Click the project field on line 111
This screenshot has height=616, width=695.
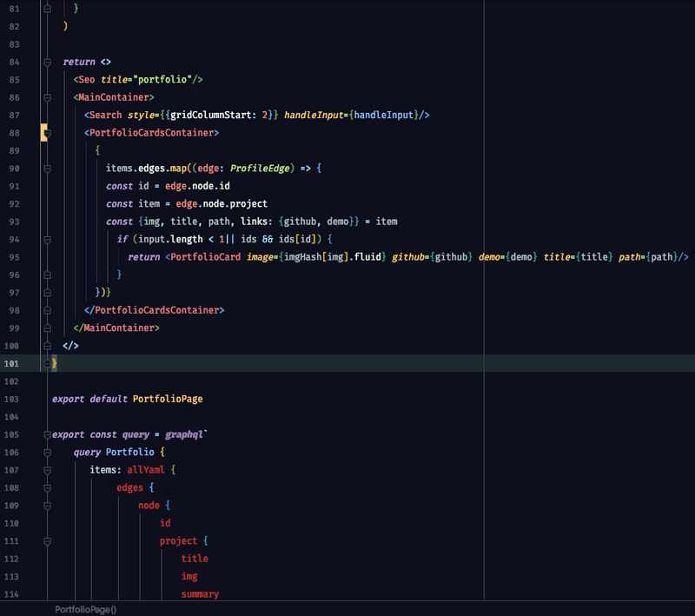point(179,541)
